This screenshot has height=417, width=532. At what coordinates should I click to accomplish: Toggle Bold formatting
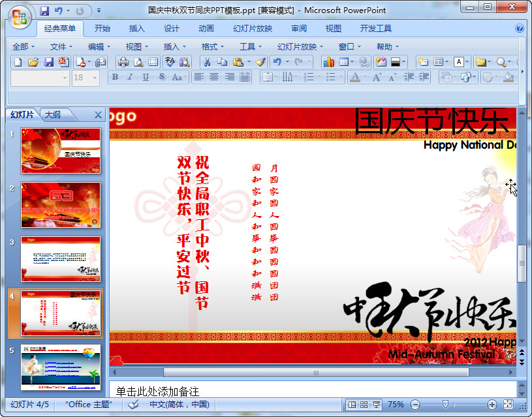click(x=115, y=77)
